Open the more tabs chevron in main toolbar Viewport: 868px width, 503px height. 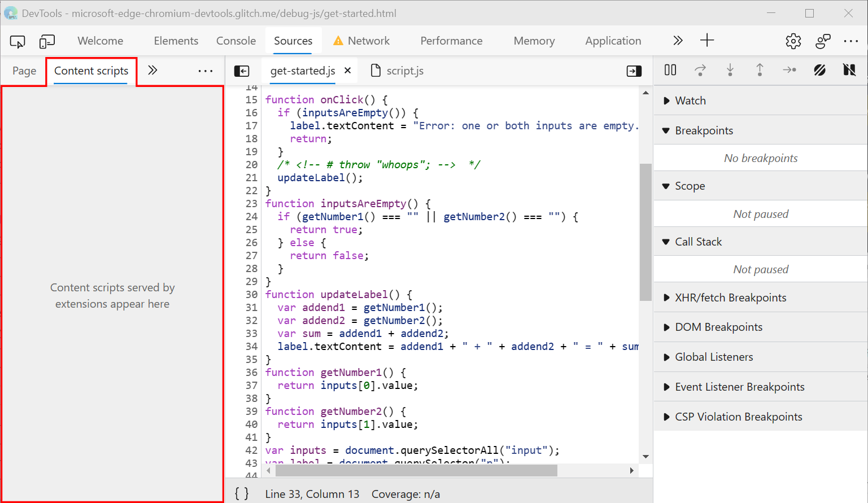point(678,41)
